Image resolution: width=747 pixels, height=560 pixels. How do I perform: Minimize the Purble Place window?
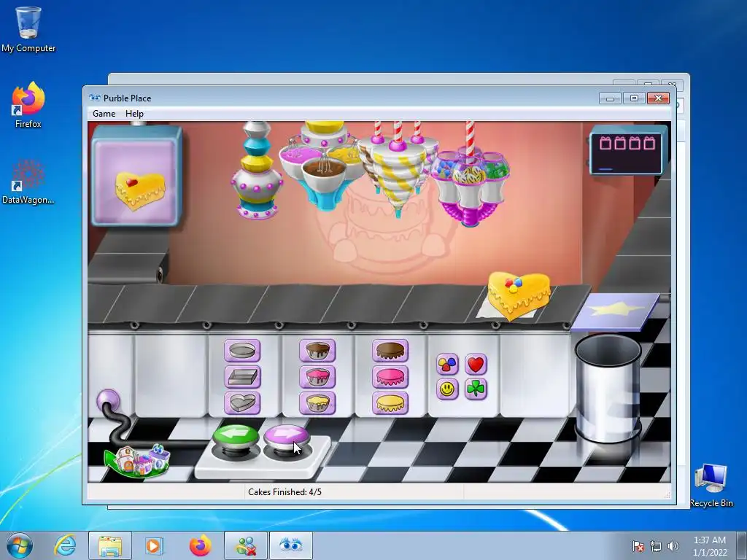click(x=610, y=98)
